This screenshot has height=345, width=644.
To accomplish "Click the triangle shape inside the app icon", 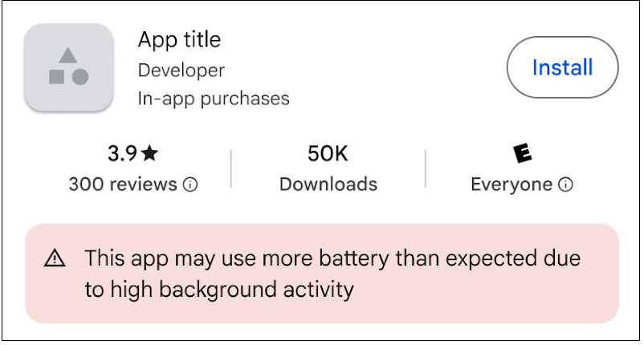I will 68,55.
